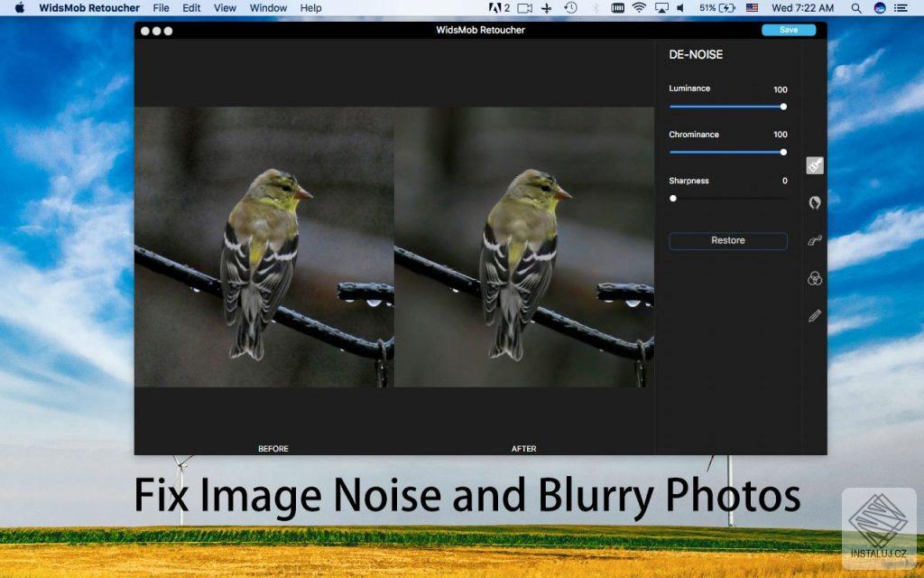Click the WidsMob Retoucher window title

pyautogui.click(x=480, y=30)
